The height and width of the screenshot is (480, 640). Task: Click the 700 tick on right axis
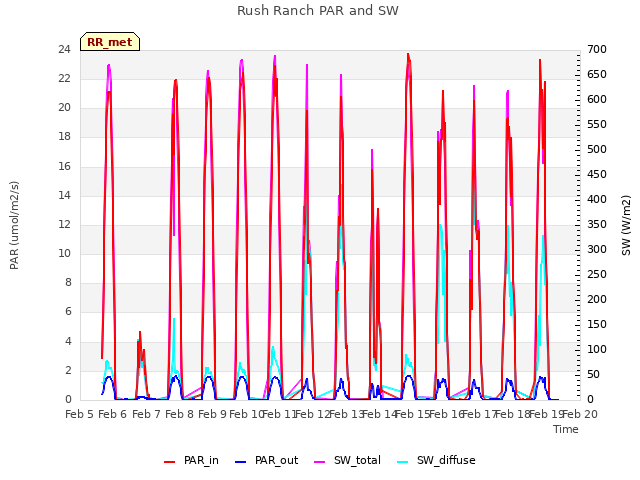[x=597, y=50]
